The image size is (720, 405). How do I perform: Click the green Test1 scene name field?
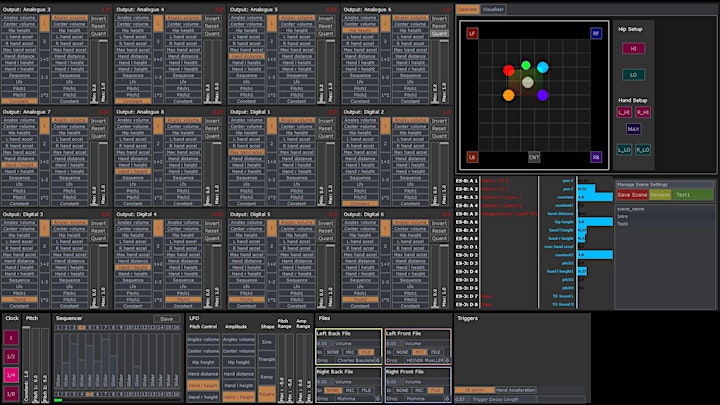[693, 195]
